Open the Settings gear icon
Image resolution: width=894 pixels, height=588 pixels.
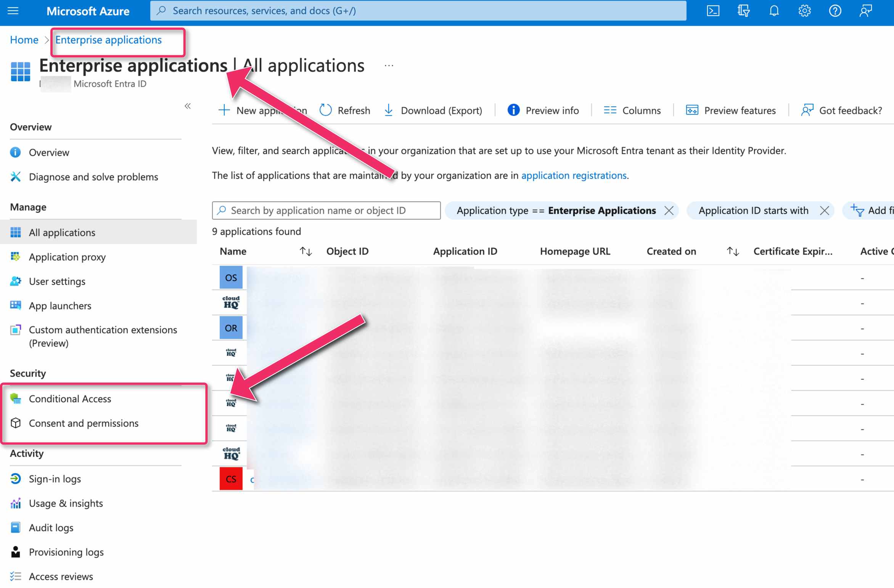(x=804, y=11)
